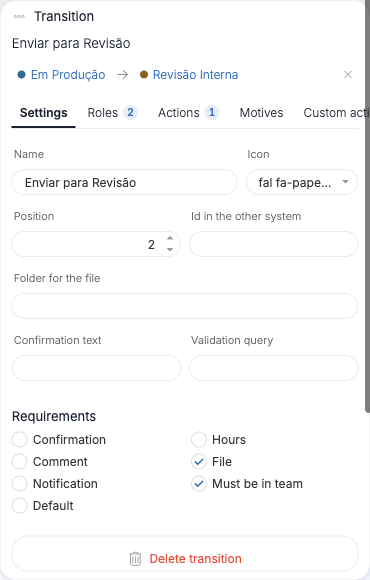Switch to the Roles tab
The image size is (370, 580).
(x=112, y=112)
